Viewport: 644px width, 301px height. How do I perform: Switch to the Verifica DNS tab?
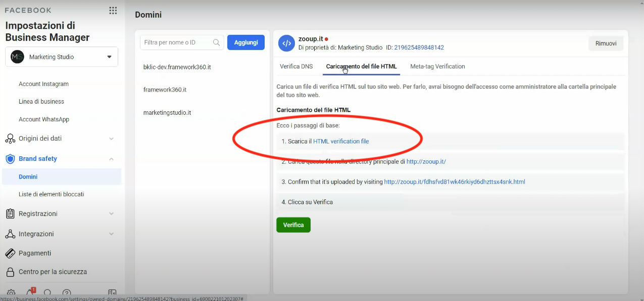(296, 66)
